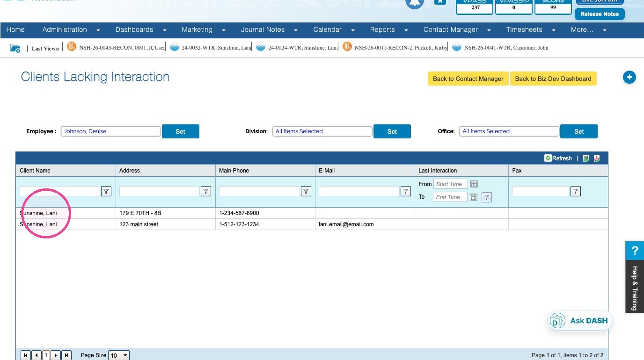The image size is (644, 360).
Task: Open the From date calendar picker
Action: (x=474, y=184)
